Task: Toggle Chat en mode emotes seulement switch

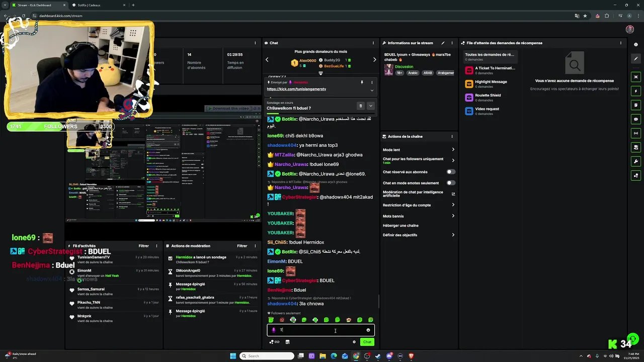Action: [451, 183]
